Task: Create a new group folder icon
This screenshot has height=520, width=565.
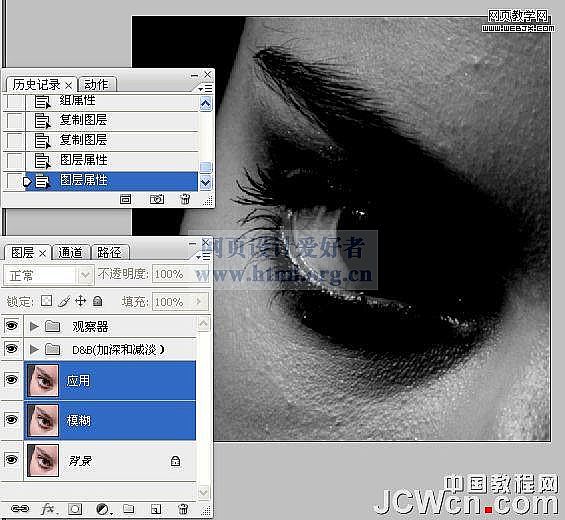Action: [x=129, y=508]
